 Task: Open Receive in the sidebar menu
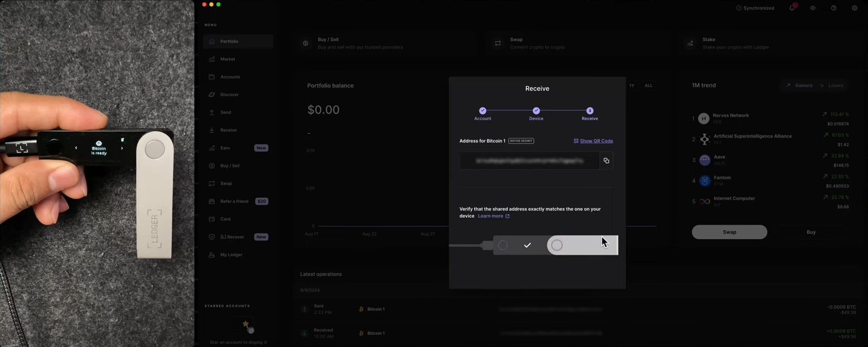pos(238,130)
